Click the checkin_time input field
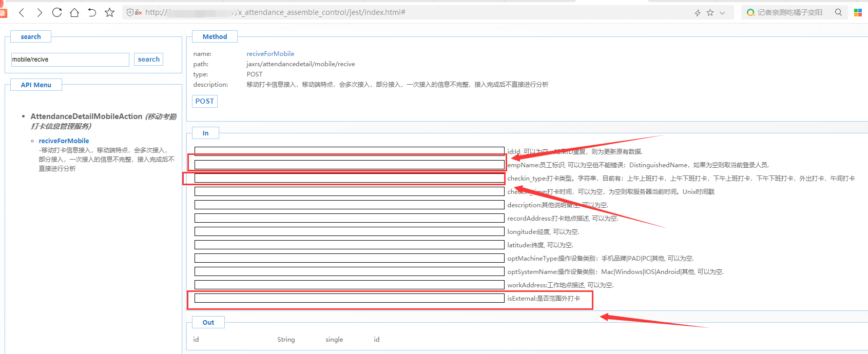868x354 pixels. tap(350, 191)
